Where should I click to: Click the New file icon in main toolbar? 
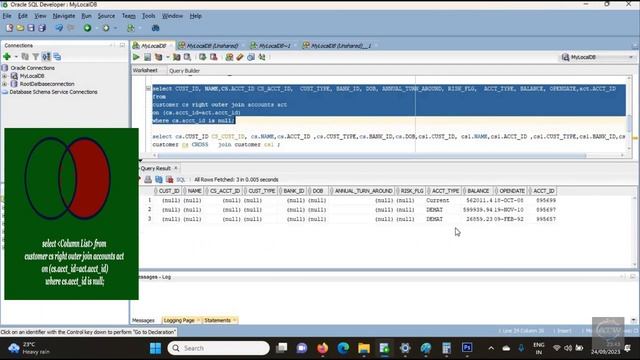(9, 28)
